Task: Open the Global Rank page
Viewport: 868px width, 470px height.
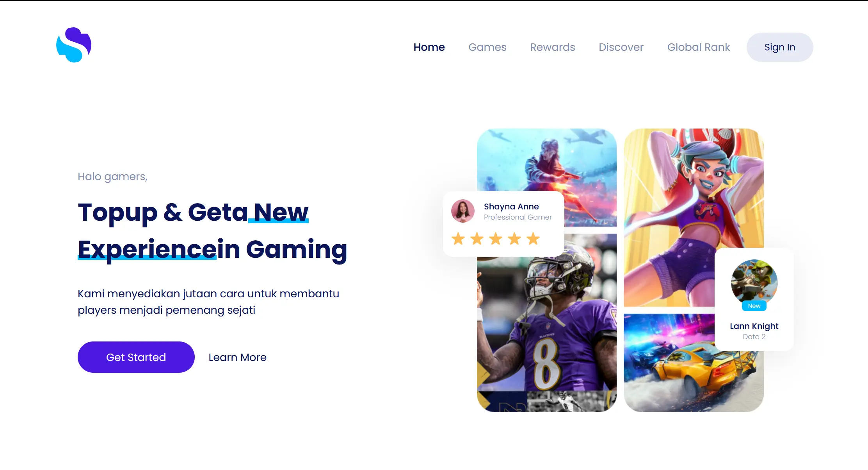Action: (x=698, y=47)
